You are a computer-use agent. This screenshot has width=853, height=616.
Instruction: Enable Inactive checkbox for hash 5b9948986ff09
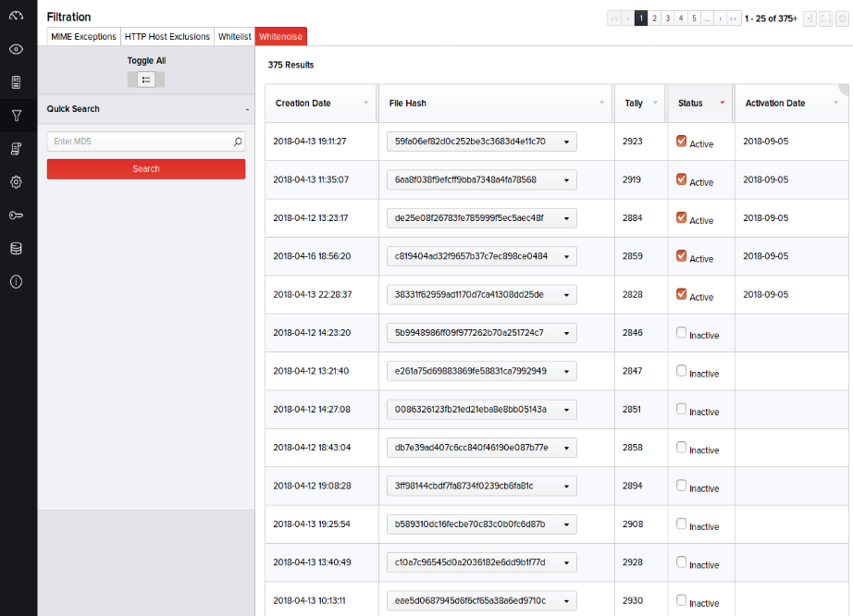pyautogui.click(x=682, y=332)
